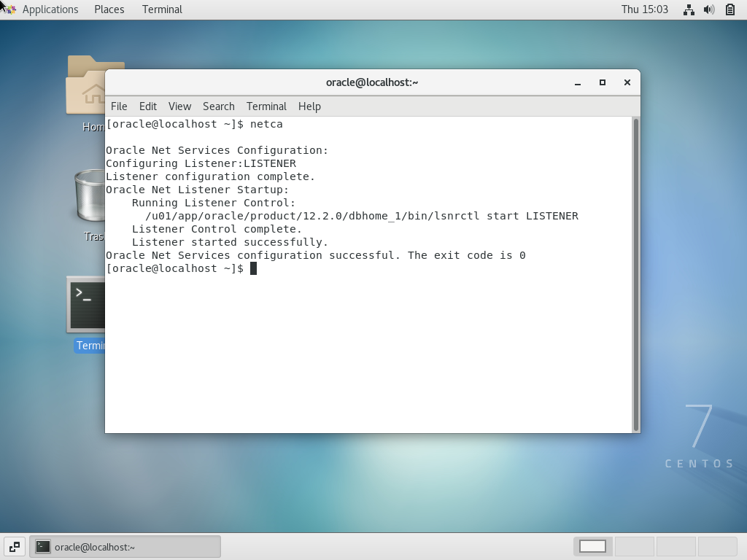Open the Applications menu in top panel
This screenshot has height=560, width=747.
click(x=50, y=9)
